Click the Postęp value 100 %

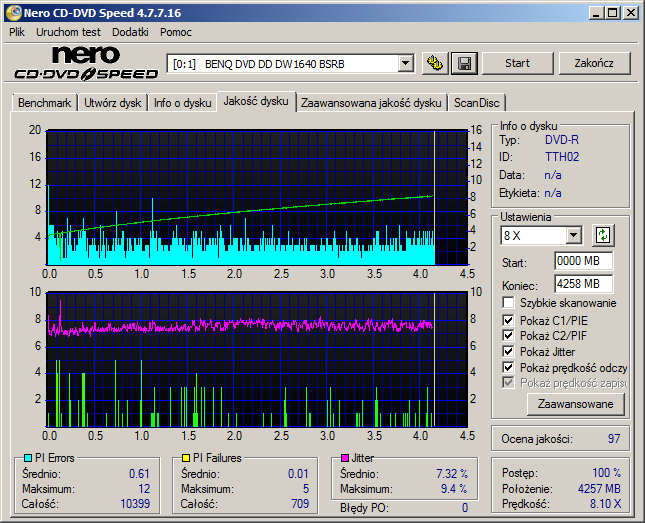point(607,473)
